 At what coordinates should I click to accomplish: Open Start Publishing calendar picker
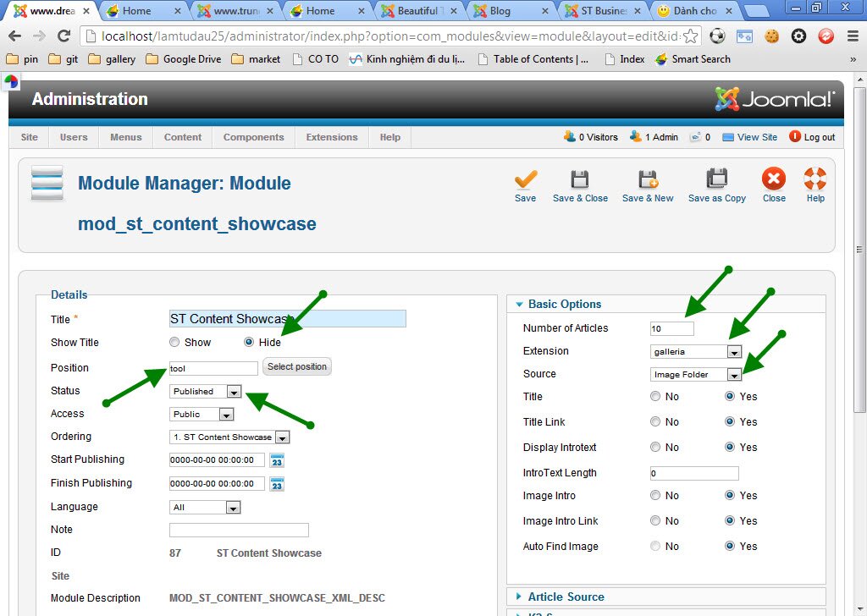(277, 460)
